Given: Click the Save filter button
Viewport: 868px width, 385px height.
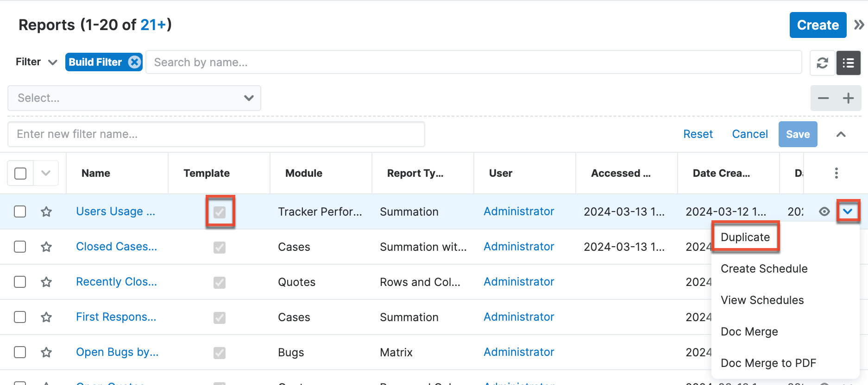Looking at the screenshot, I should (x=798, y=134).
